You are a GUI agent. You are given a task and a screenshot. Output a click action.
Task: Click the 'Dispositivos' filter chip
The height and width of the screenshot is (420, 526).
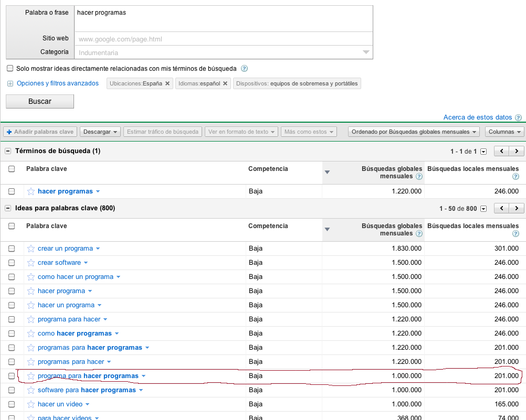click(297, 83)
